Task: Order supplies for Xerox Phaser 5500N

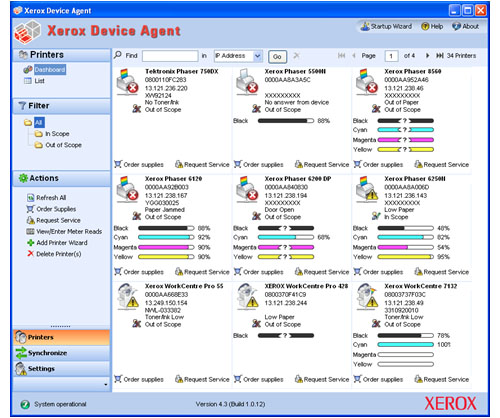Action: [259, 165]
